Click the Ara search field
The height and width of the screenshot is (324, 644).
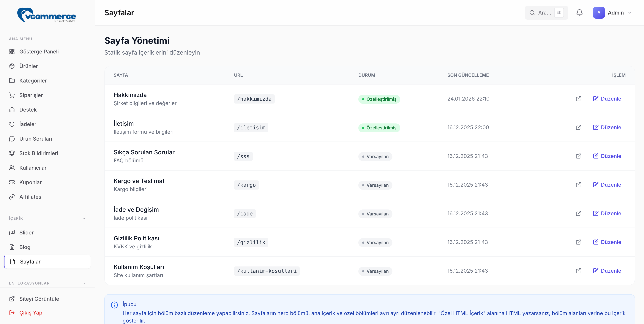(544, 13)
